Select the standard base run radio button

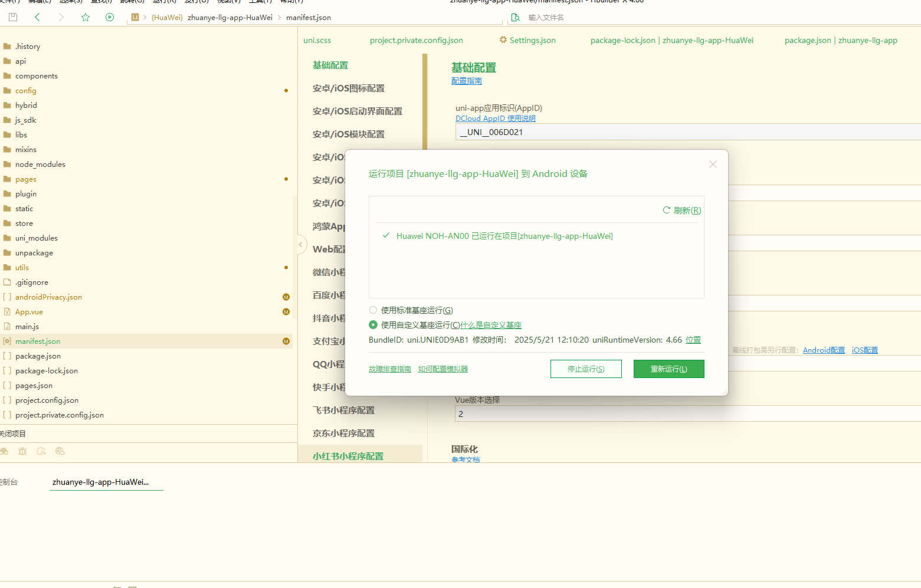click(373, 310)
